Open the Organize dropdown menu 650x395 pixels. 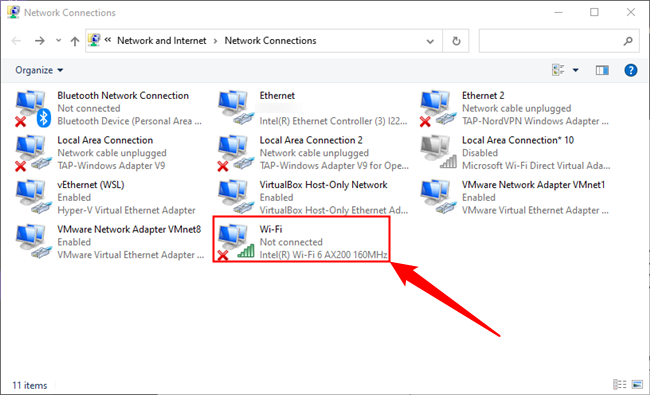click(39, 70)
